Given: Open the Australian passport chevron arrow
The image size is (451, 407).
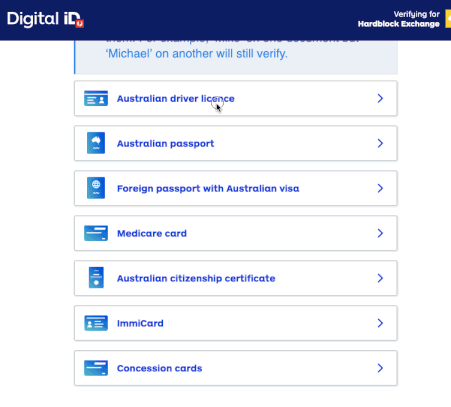Looking at the screenshot, I should point(380,143).
